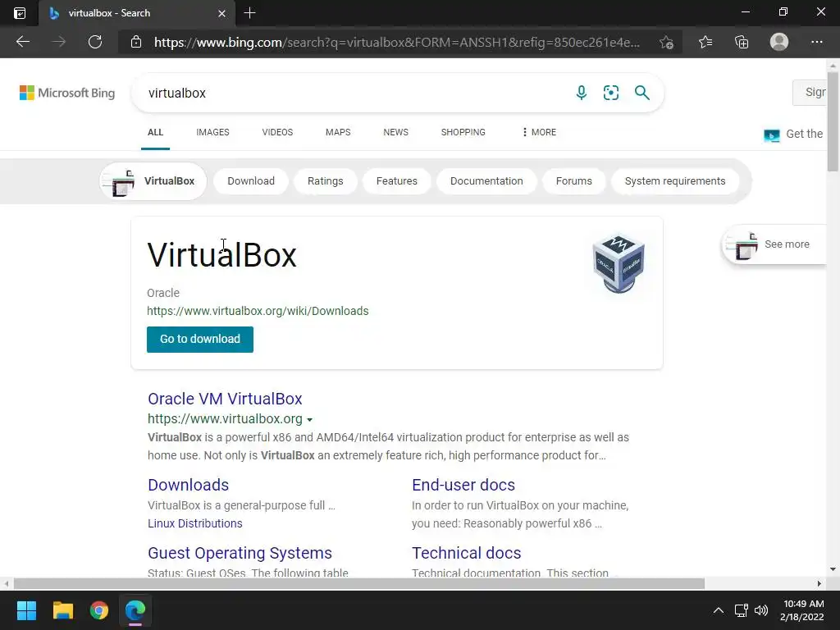Open the Technical docs sublink
The height and width of the screenshot is (630, 840).
466,553
